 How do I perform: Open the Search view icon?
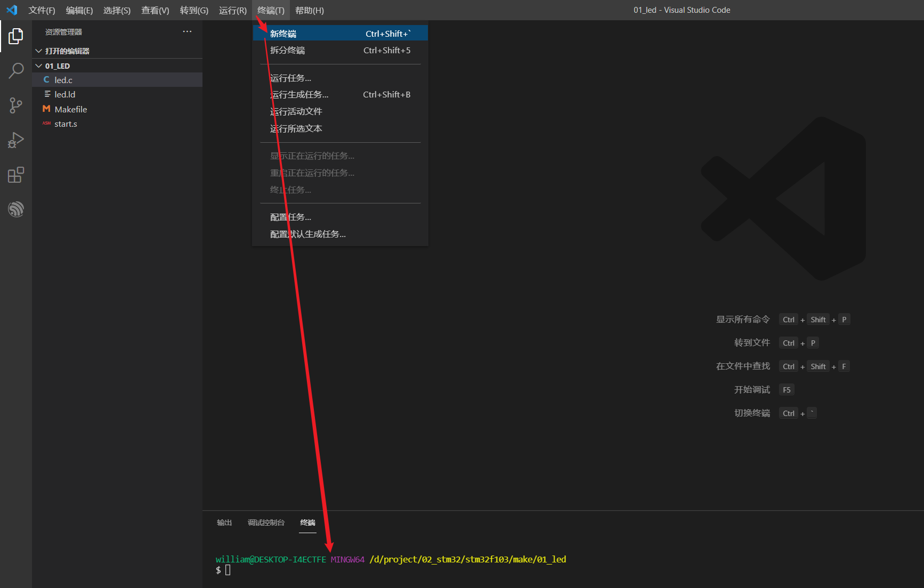(16, 71)
